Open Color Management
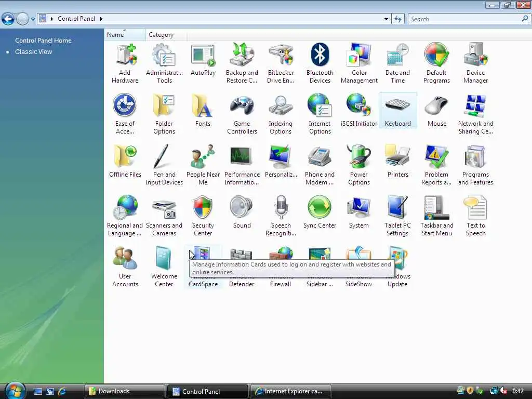Screen dimensions: 532x399 point(359,63)
